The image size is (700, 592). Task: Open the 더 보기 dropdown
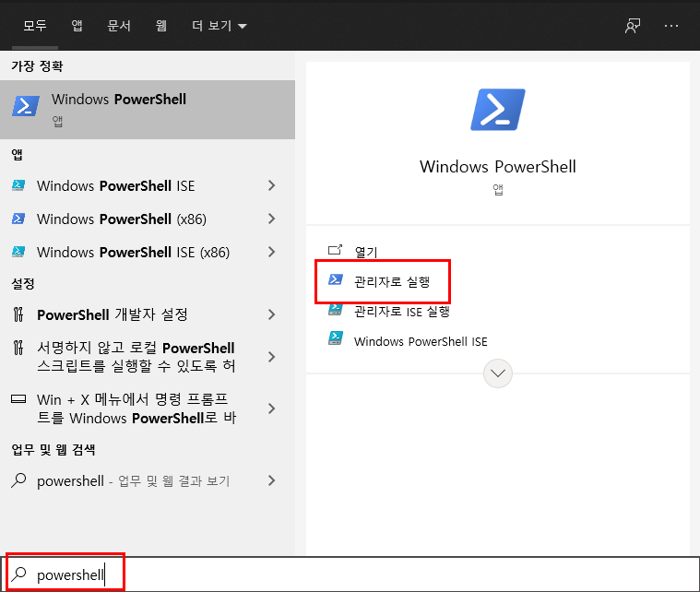tap(219, 26)
